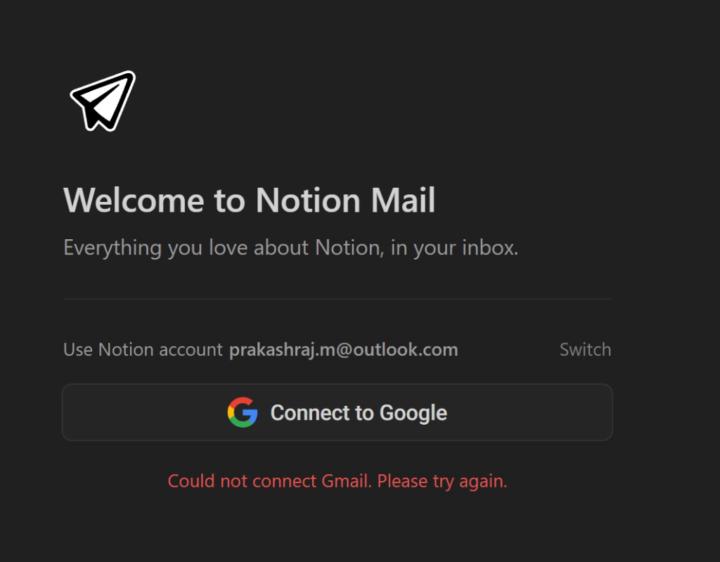Click the red Gmail connection error message
The image size is (720, 562).
[x=337, y=481]
